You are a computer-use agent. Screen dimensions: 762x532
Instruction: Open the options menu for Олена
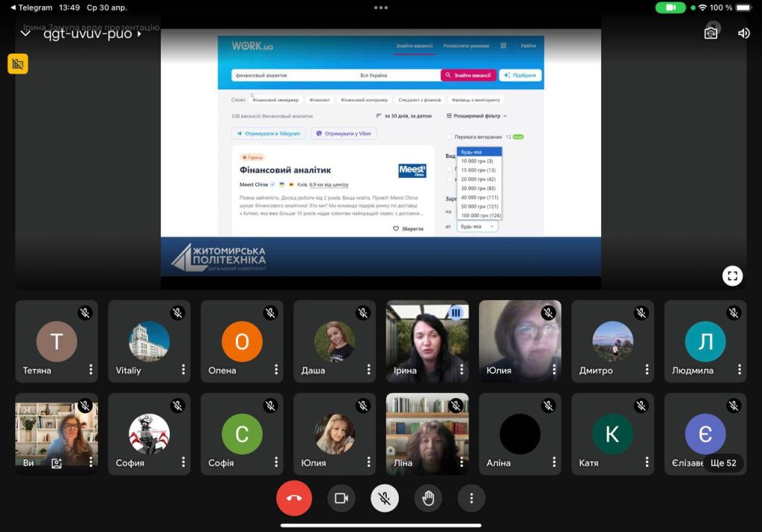[276, 370]
